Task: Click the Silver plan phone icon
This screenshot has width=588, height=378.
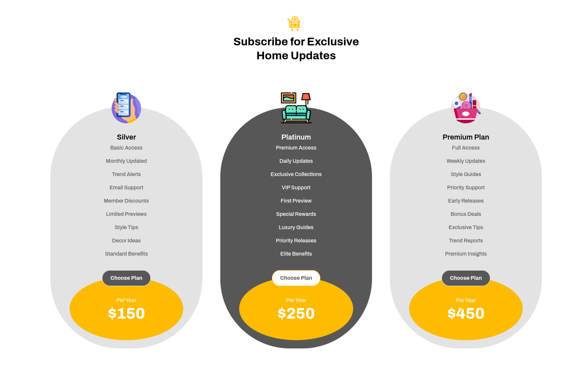Action: coord(126,108)
